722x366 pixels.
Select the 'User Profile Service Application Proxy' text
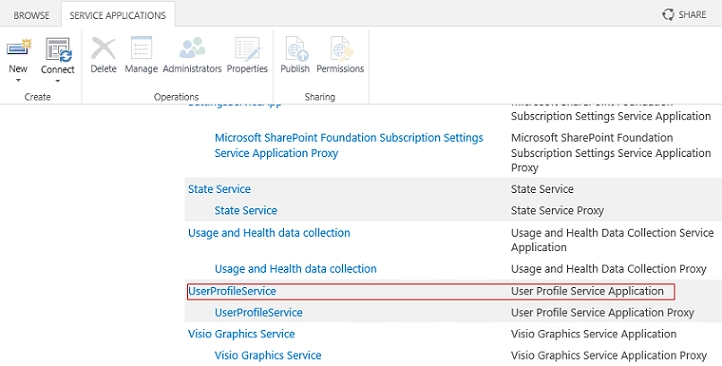(602, 313)
